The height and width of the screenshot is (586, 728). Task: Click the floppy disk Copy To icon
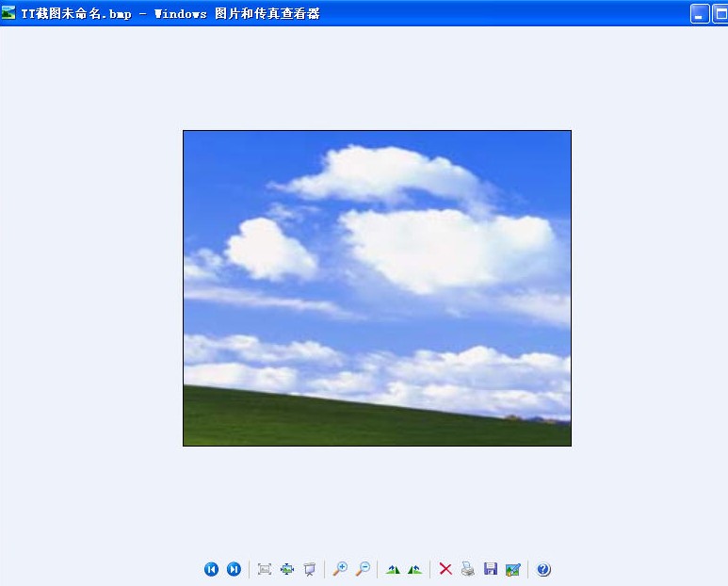click(491, 569)
